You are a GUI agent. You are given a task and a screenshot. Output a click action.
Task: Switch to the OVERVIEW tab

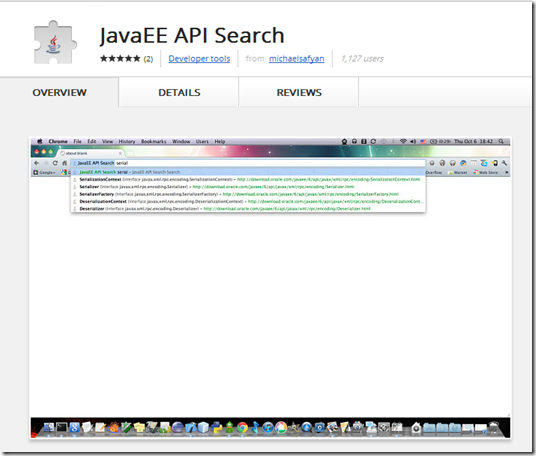pyautogui.click(x=59, y=93)
